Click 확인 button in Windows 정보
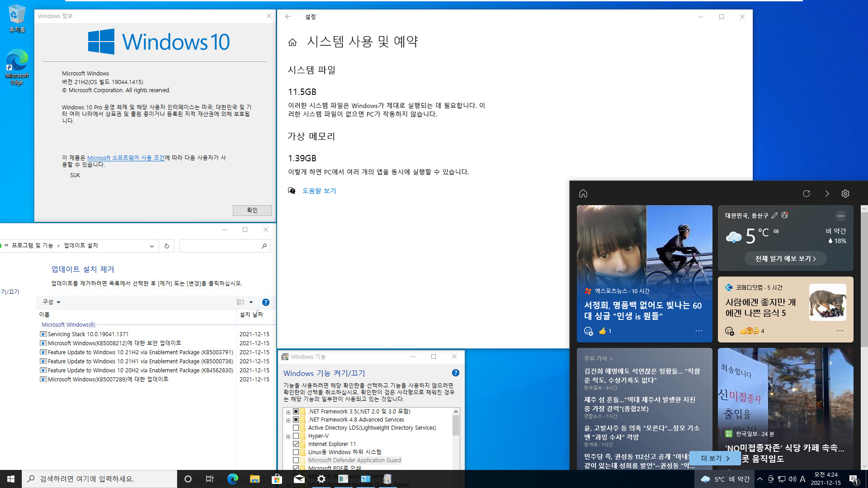Image resolution: width=868 pixels, height=488 pixels. click(252, 210)
